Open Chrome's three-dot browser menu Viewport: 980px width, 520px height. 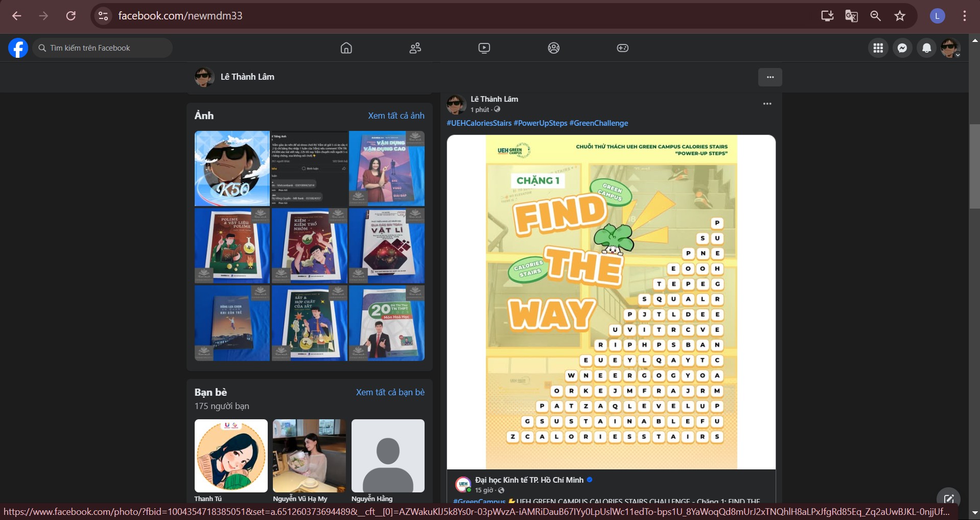coord(964,16)
